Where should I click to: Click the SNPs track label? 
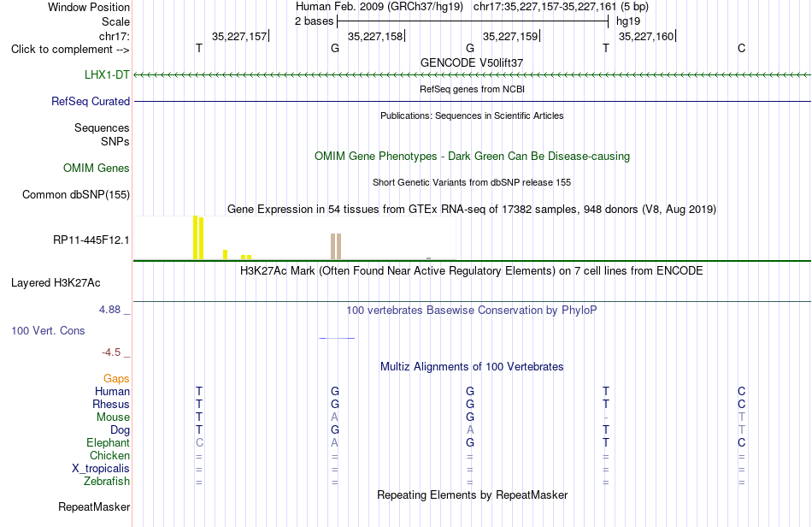pos(115,141)
